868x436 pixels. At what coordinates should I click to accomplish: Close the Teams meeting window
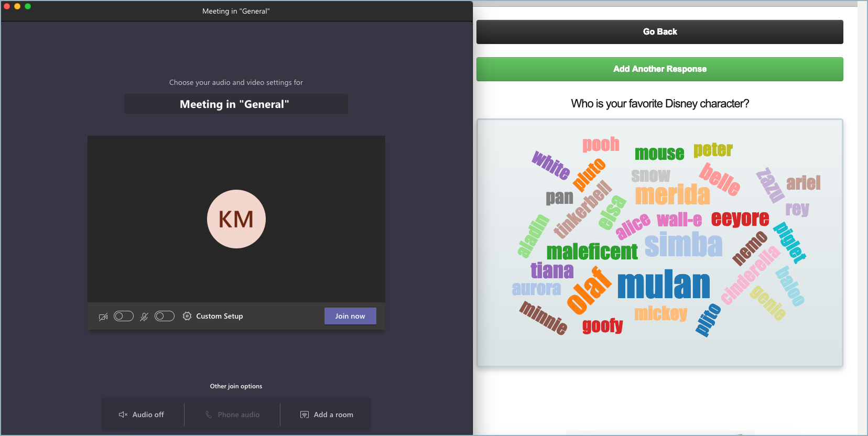pos(7,6)
